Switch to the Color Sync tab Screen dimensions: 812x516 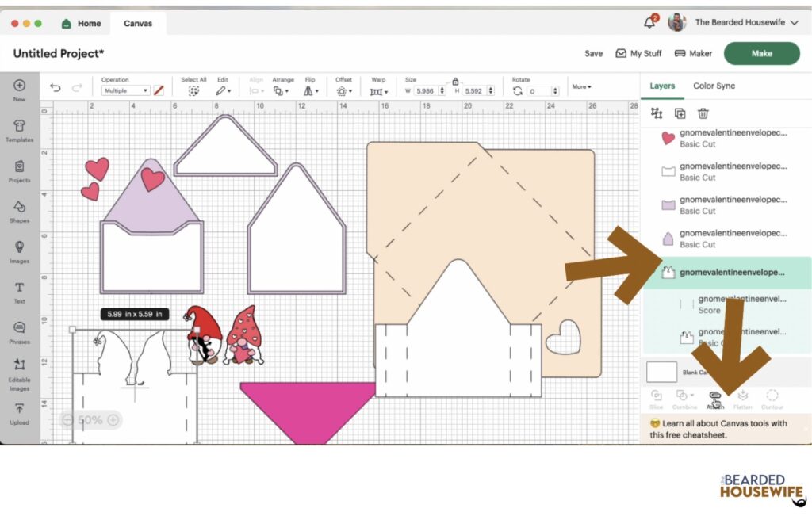coord(714,86)
